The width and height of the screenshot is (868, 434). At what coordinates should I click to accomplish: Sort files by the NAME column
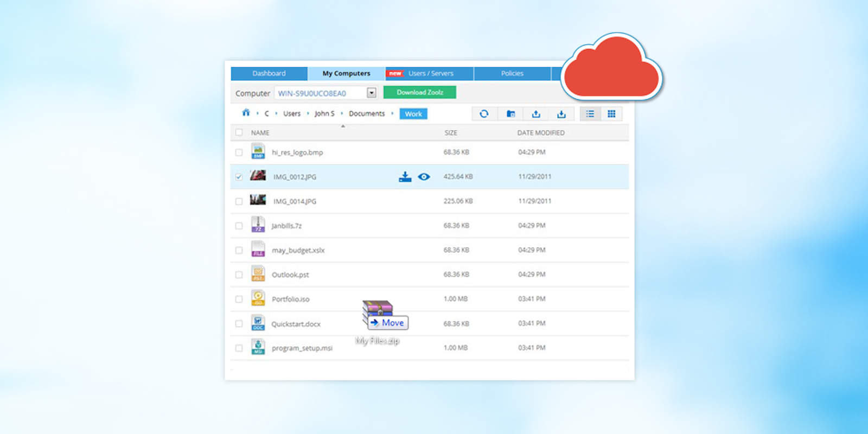tap(260, 133)
